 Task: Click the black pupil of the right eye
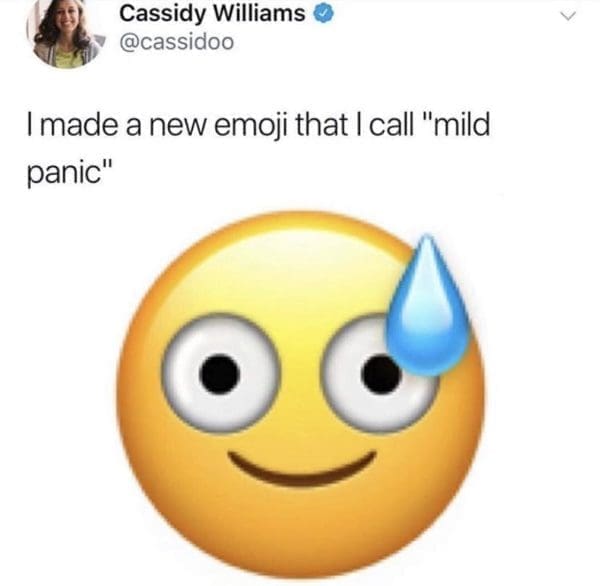point(381,374)
